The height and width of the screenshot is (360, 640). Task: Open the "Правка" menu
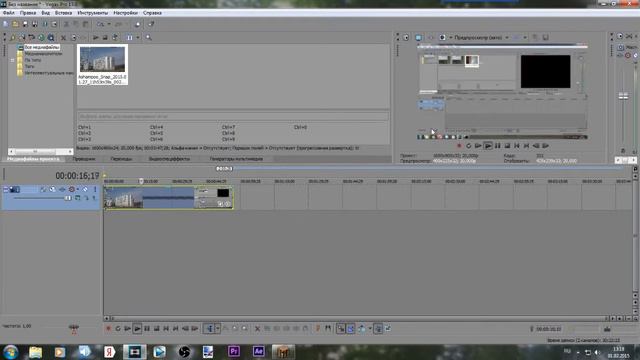tap(28, 13)
